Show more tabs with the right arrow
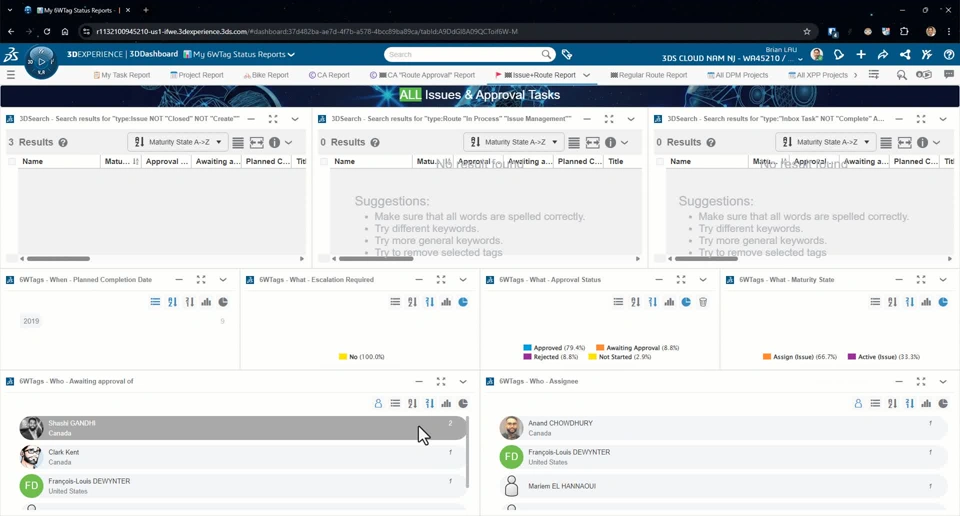Image resolution: width=960 pixels, height=516 pixels. [x=855, y=75]
